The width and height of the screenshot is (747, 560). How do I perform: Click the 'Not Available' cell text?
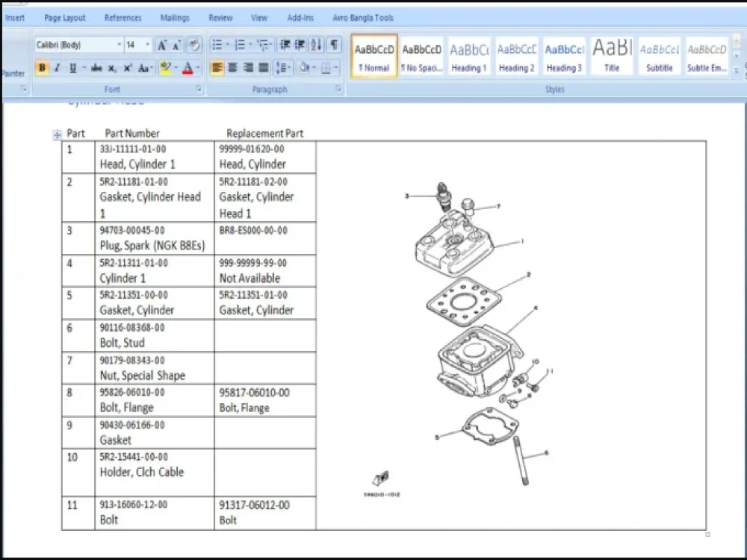coord(249,278)
